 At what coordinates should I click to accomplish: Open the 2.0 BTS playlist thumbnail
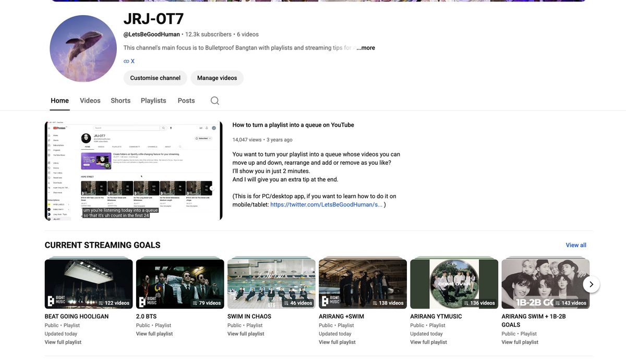tap(180, 284)
